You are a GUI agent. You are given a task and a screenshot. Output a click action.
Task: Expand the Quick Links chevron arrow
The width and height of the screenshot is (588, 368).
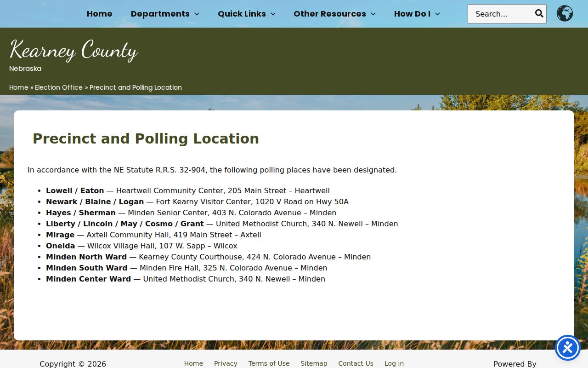pyautogui.click(x=273, y=14)
